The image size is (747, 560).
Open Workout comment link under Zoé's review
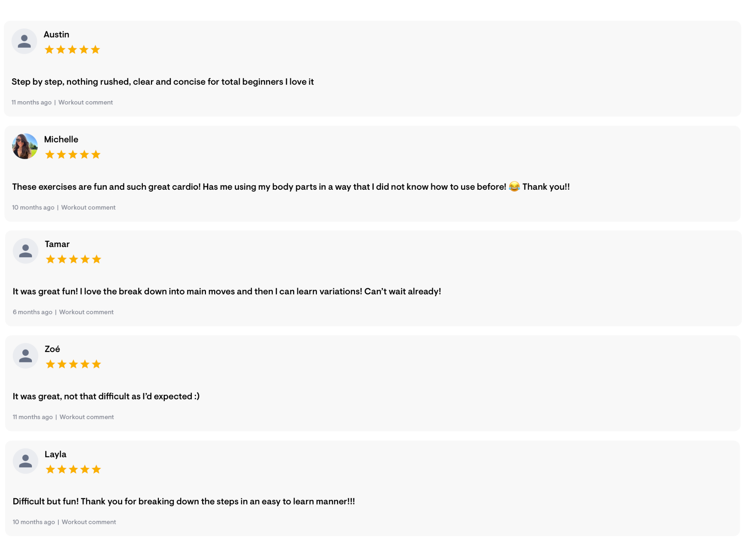coord(87,417)
